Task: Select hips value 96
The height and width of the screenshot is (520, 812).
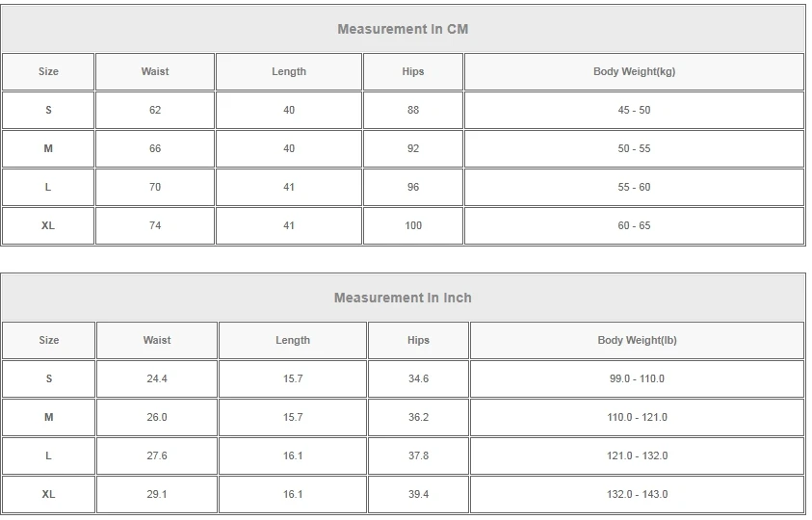Action: (412, 187)
